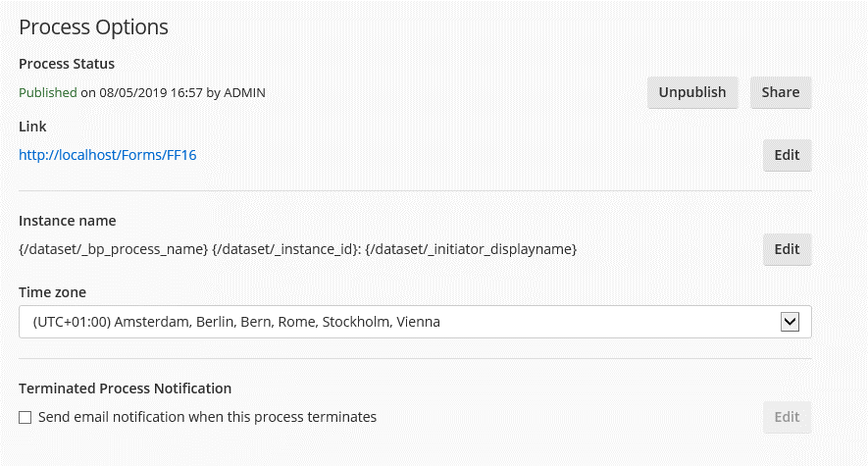
Task: Click the green Published status text
Action: [48, 93]
